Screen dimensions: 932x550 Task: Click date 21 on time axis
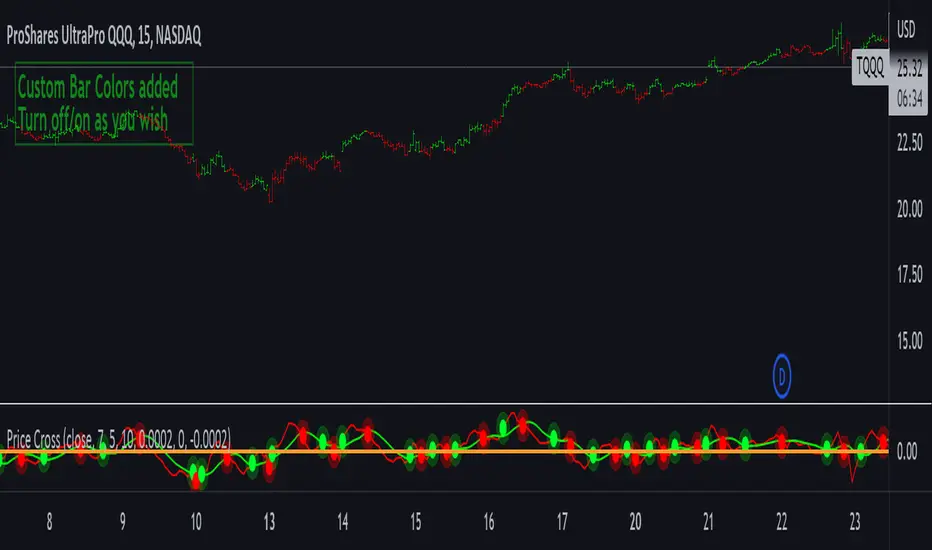click(709, 522)
